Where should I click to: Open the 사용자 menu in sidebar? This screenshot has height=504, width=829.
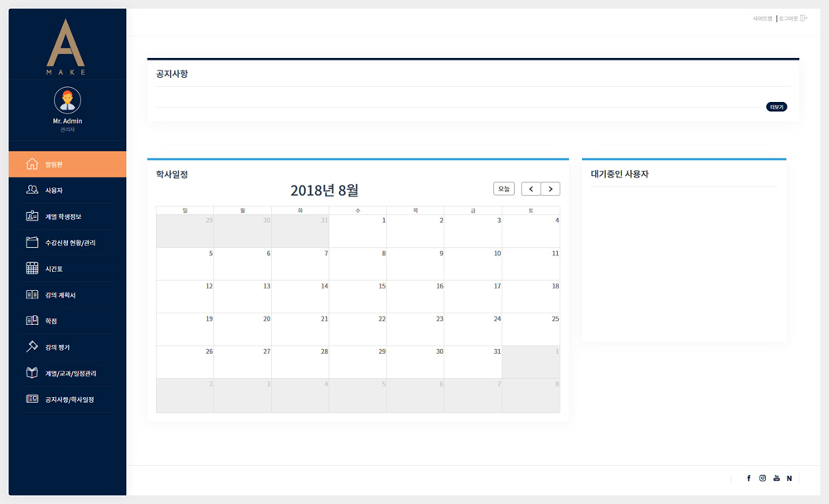click(54, 191)
